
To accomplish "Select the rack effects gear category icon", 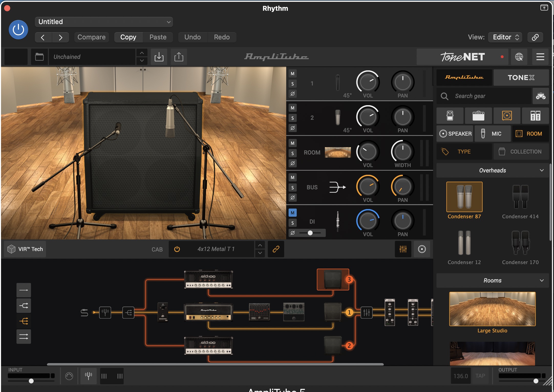I will point(535,116).
